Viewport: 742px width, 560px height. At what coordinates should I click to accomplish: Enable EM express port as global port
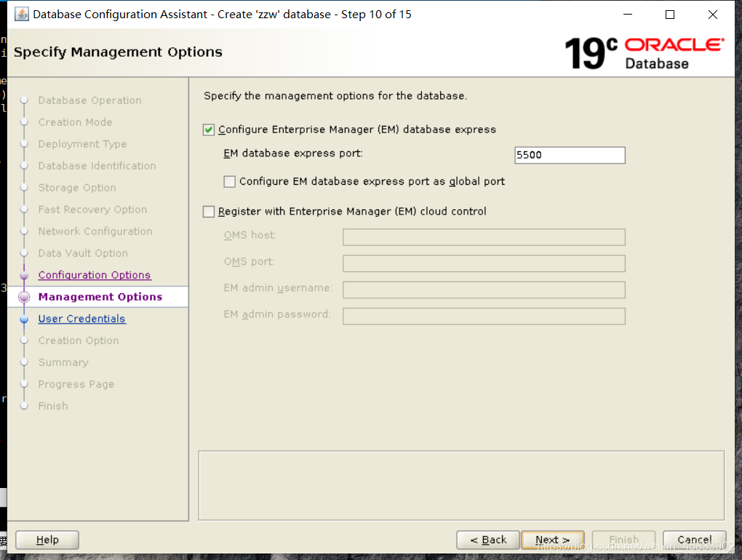(x=229, y=182)
